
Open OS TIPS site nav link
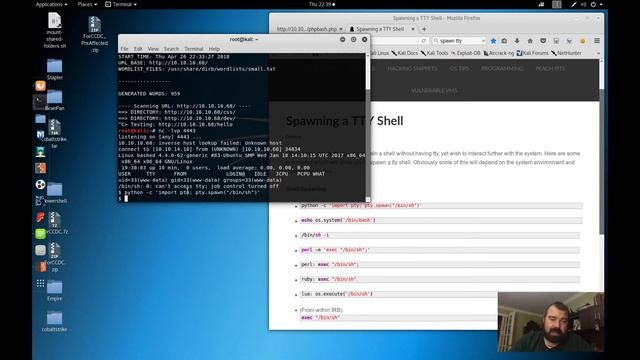(x=459, y=69)
